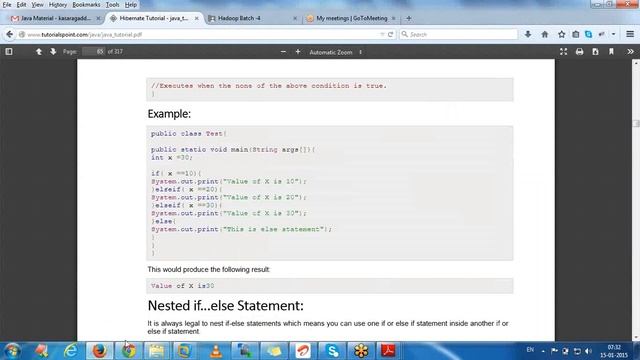
Task: Open VLC media player from taskbar
Action: (216, 351)
